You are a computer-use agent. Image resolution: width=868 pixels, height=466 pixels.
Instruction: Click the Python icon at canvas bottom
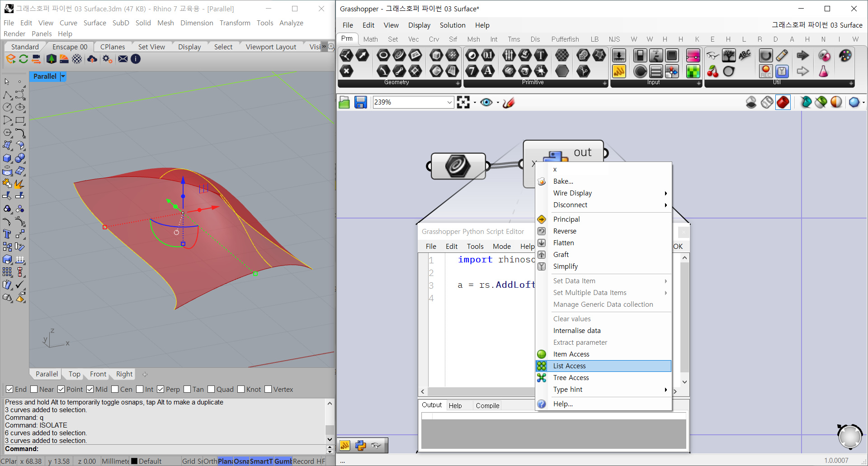[x=360, y=446]
